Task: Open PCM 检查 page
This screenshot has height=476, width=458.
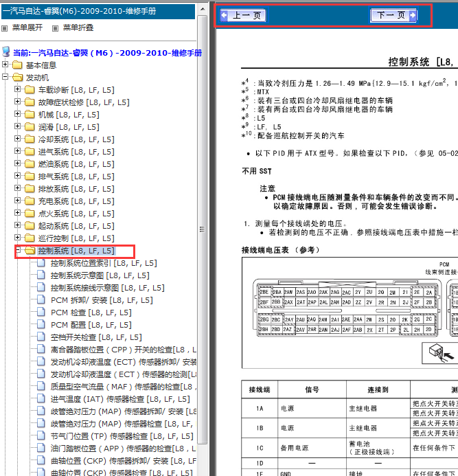Action: coord(91,313)
